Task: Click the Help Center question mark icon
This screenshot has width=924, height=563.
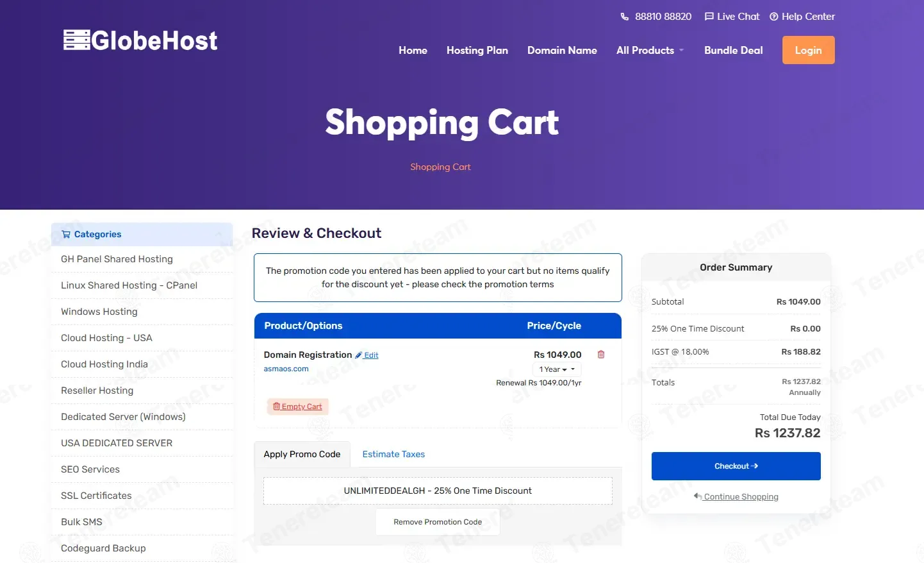Action: point(773,17)
